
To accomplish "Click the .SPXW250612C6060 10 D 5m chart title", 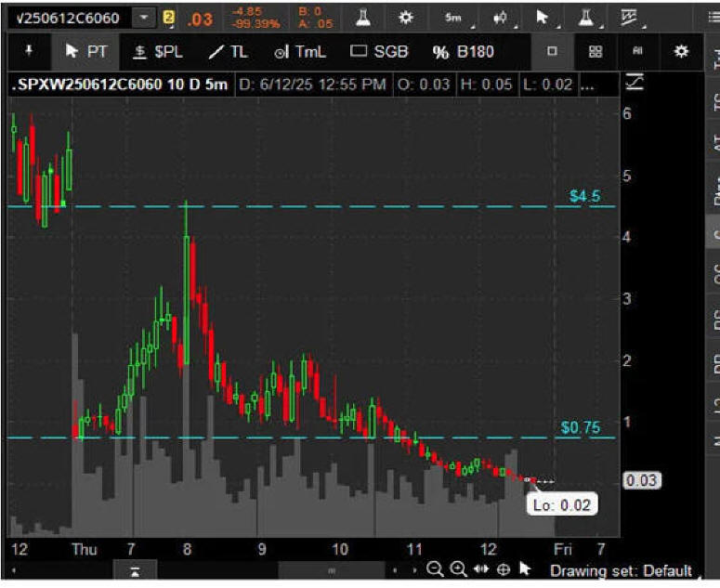I will (120, 85).
